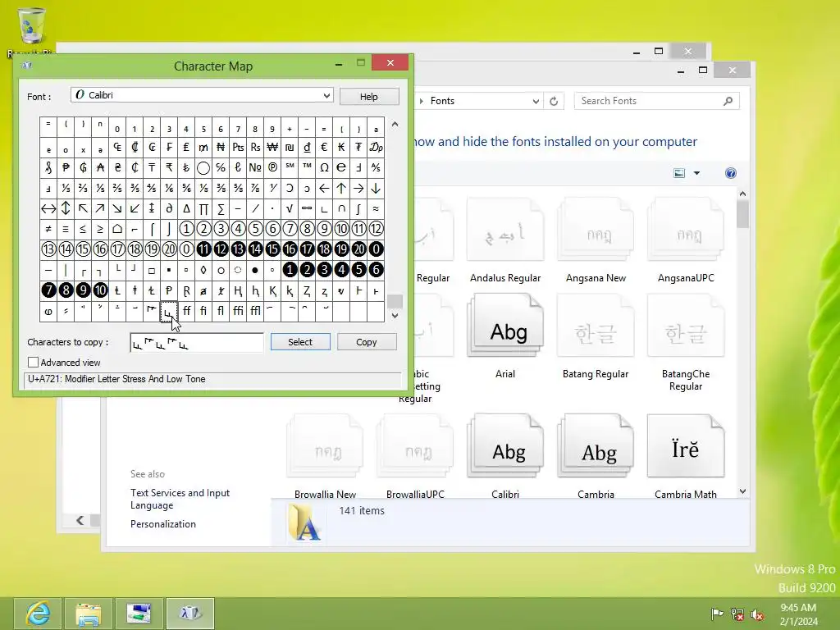The image size is (840, 630).
Task: Click the Action Center flag tray icon
Action: coord(717,614)
